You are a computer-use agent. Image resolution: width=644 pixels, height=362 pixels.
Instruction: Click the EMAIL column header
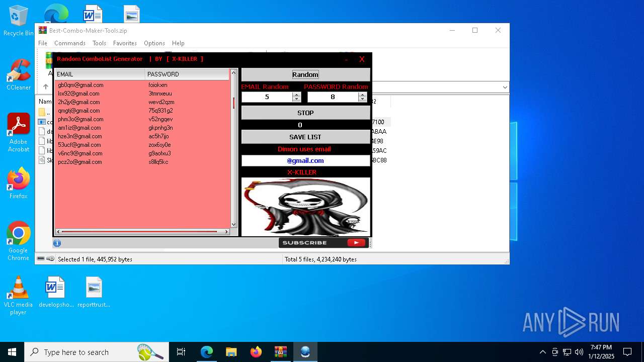100,74
